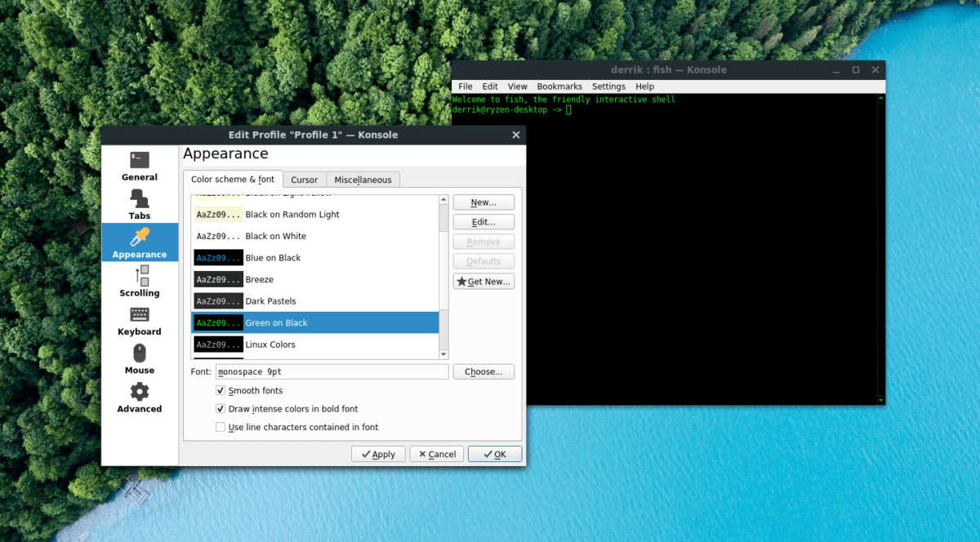Select the Appearance section icon

coord(140,238)
